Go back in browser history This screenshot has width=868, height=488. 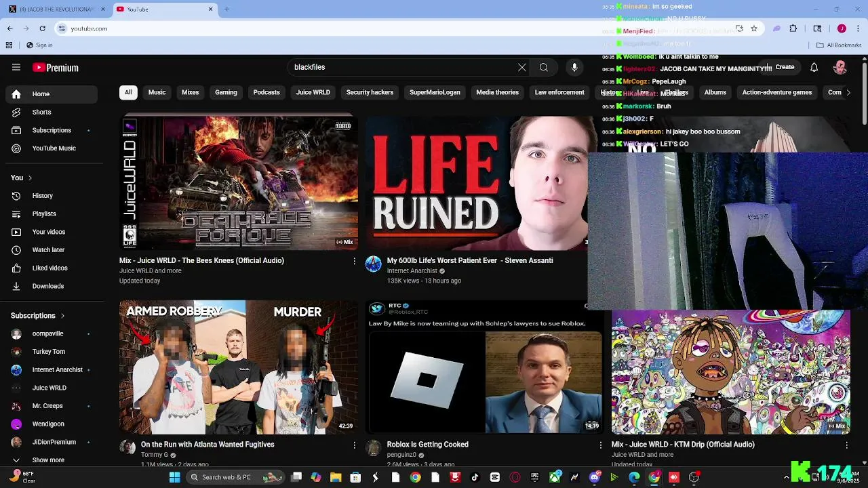(9, 28)
